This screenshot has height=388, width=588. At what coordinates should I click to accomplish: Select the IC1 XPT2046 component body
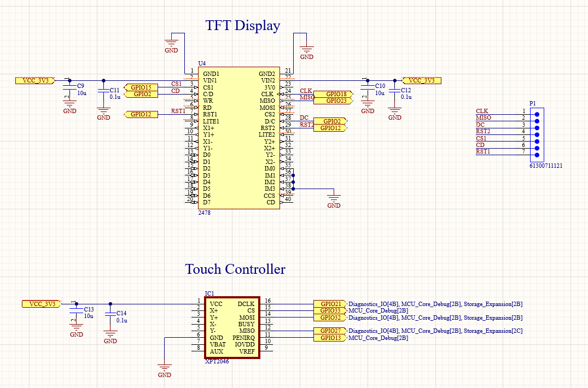point(232,328)
